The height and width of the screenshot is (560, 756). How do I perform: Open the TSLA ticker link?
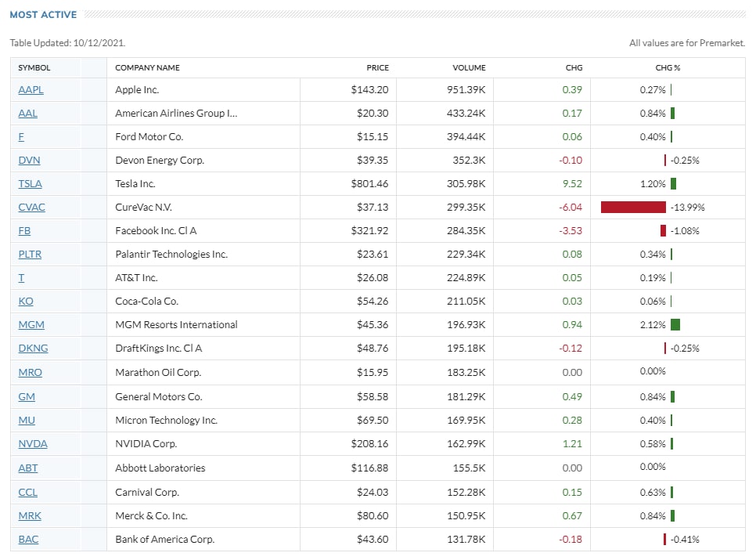click(x=31, y=184)
